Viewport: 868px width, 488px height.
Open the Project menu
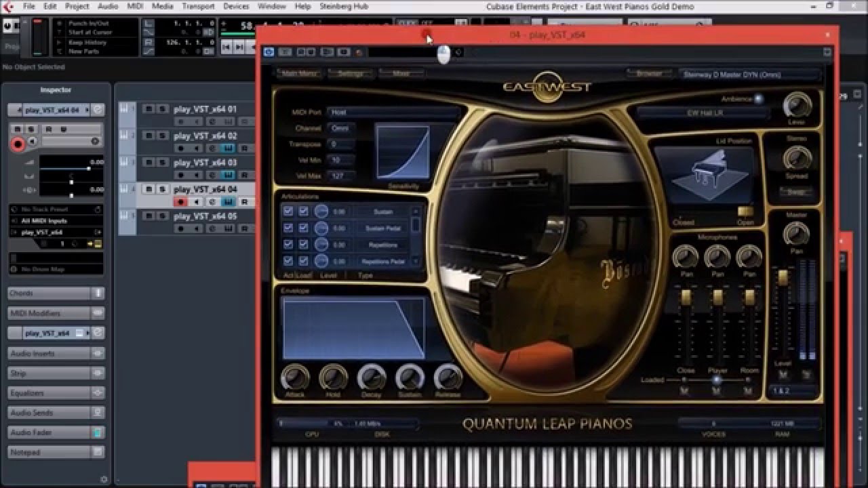tap(77, 6)
